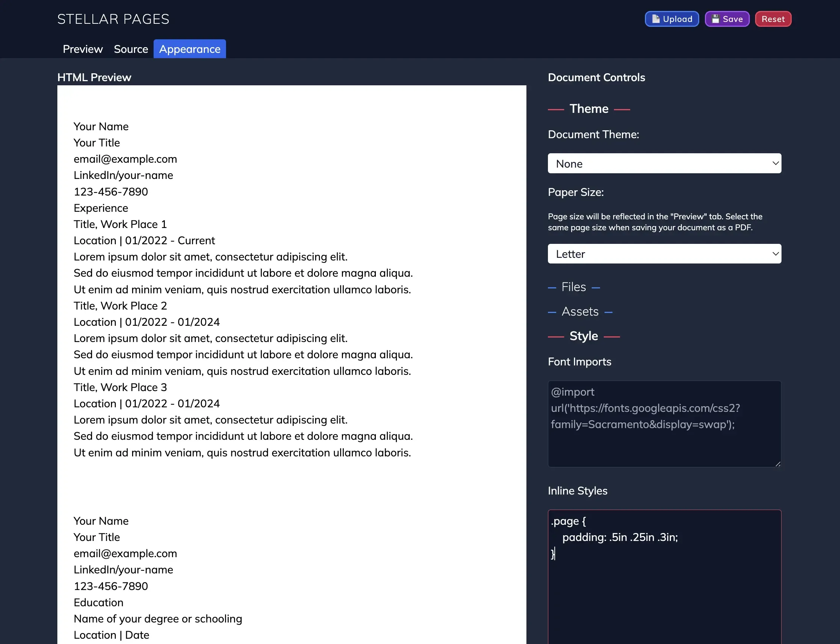Click the Upload file icon
Image resolution: width=840 pixels, height=644 pixels.
(x=656, y=19)
